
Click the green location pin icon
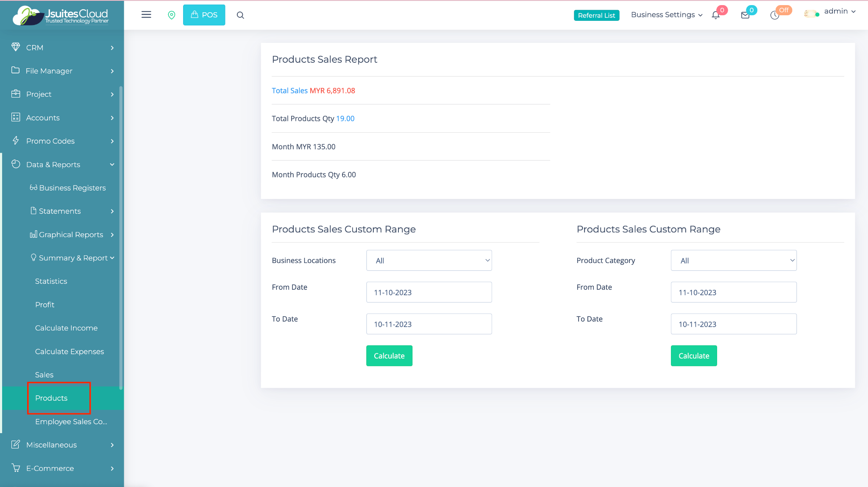click(172, 15)
